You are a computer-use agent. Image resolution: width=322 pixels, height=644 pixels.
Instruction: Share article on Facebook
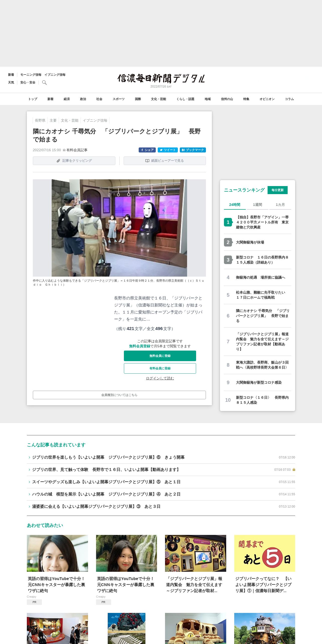[x=147, y=150]
